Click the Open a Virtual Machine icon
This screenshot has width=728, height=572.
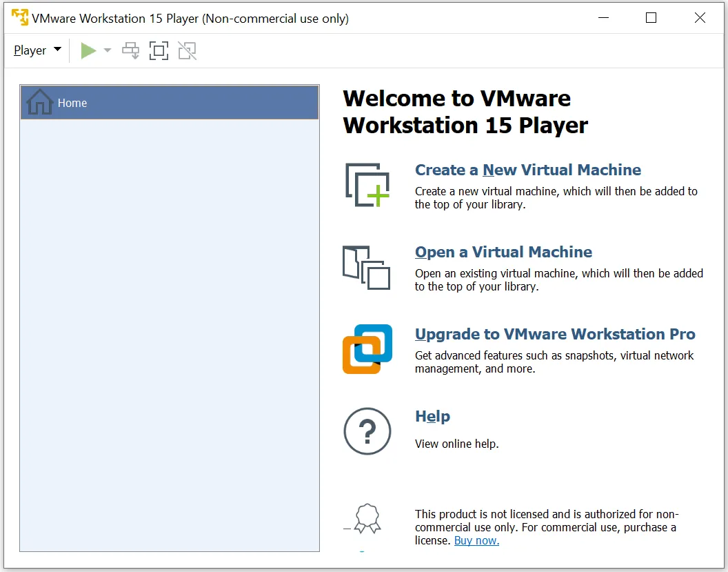coord(367,267)
